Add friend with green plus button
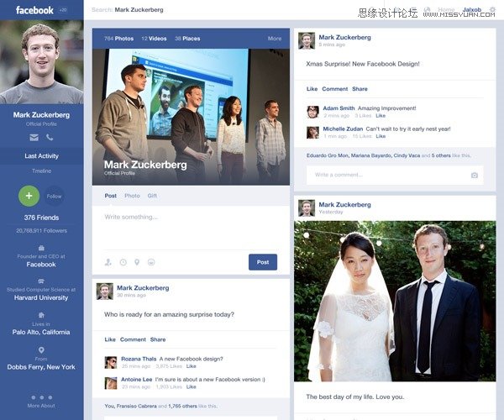 pos(29,196)
